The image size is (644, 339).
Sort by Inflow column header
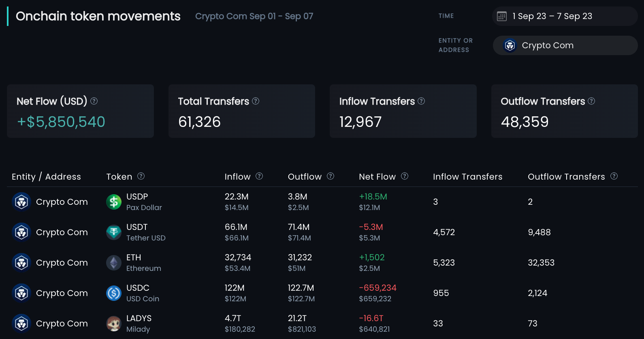pos(237,177)
